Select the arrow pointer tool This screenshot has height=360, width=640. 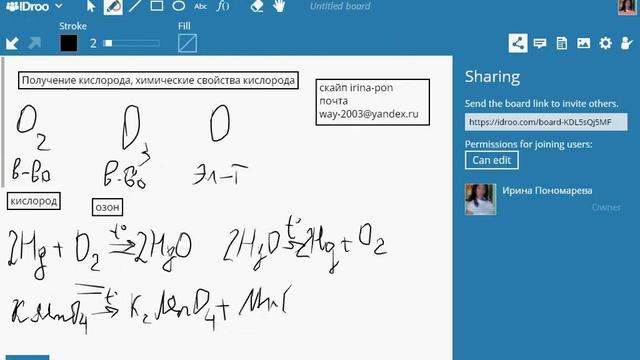coord(91,7)
